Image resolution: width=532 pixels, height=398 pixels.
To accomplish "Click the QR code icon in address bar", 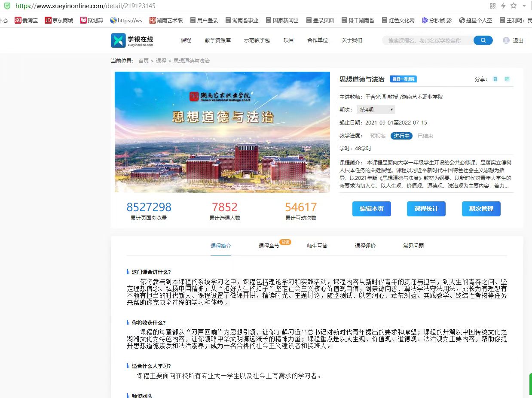I will pos(492,6).
